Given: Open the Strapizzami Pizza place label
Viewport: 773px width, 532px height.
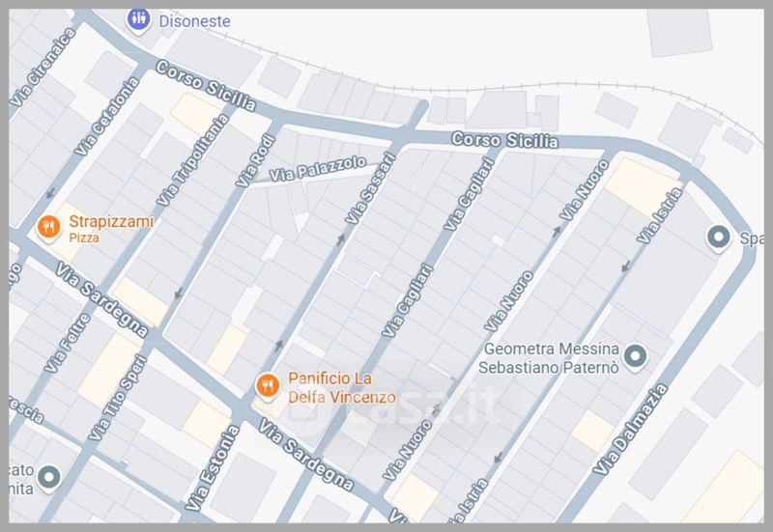Looking at the screenshot, I should tap(110, 228).
